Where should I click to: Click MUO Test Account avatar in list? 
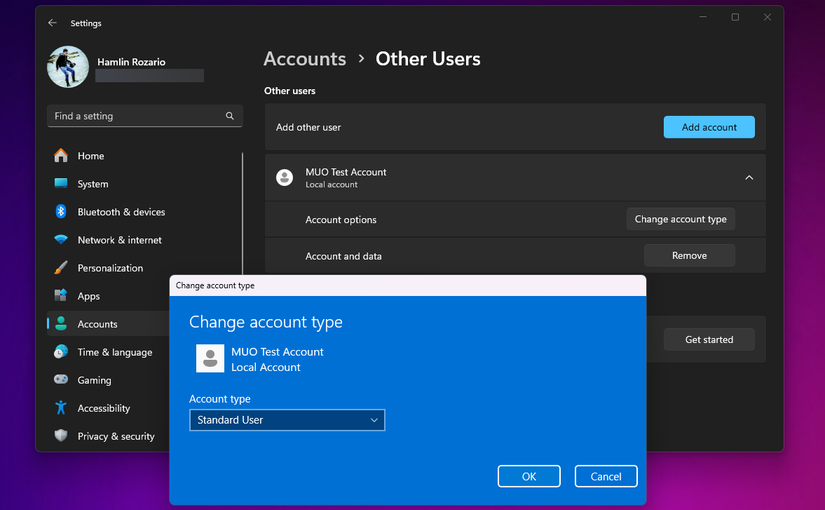pyautogui.click(x=285, y=177)
